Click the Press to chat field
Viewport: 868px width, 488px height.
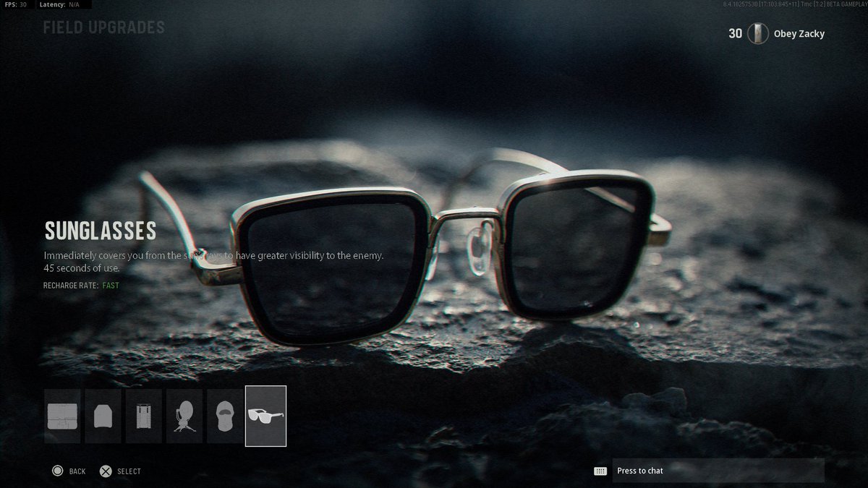(718, 471)
